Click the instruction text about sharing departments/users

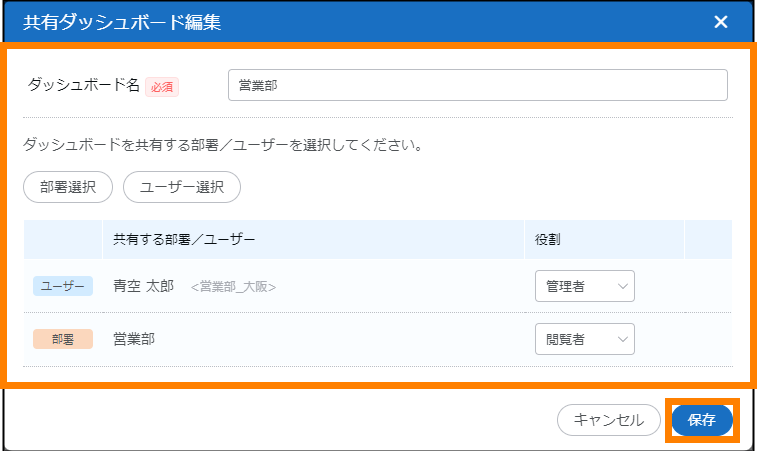pos(221,145)
